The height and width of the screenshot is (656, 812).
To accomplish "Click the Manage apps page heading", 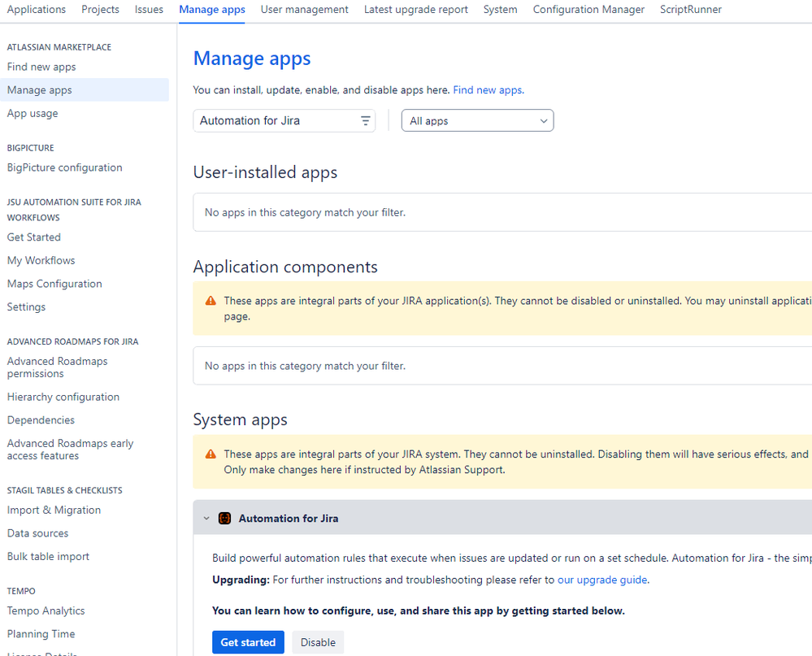I will coord(252,59).
